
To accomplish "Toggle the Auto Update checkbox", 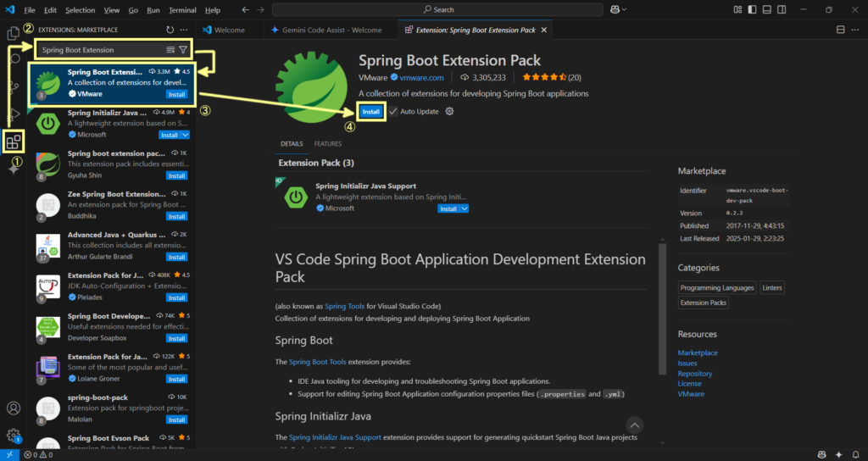I will (393, 111).
